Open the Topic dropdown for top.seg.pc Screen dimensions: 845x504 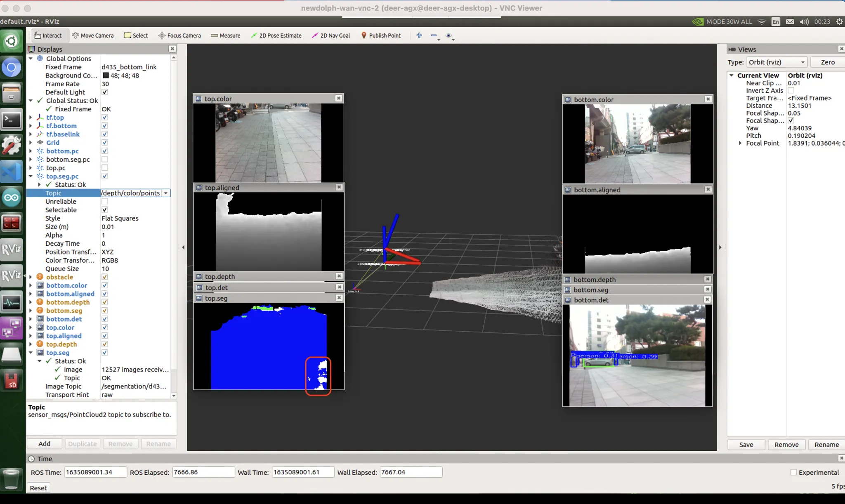coord(166,193)
